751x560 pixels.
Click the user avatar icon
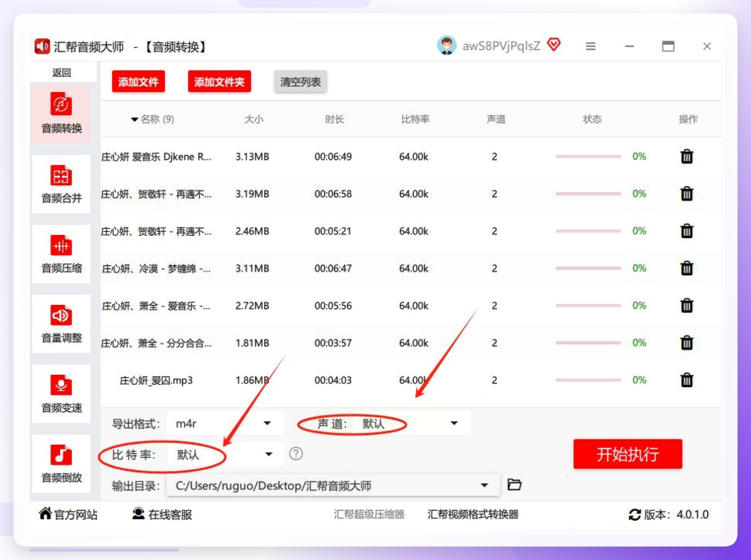(446, 45)
